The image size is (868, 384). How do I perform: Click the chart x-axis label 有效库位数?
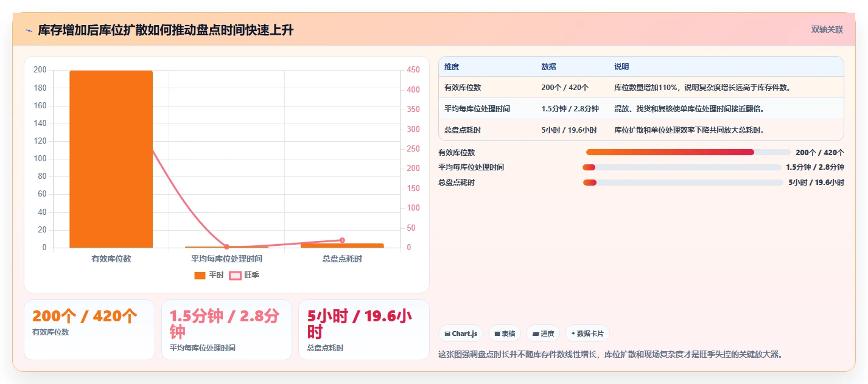[x=111, y=259]
